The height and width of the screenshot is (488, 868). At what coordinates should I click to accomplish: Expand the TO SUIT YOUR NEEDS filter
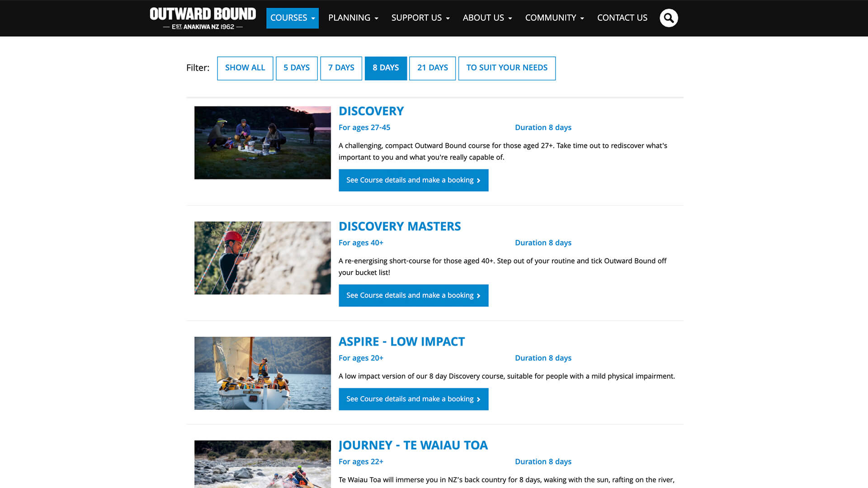pos(507,68)
